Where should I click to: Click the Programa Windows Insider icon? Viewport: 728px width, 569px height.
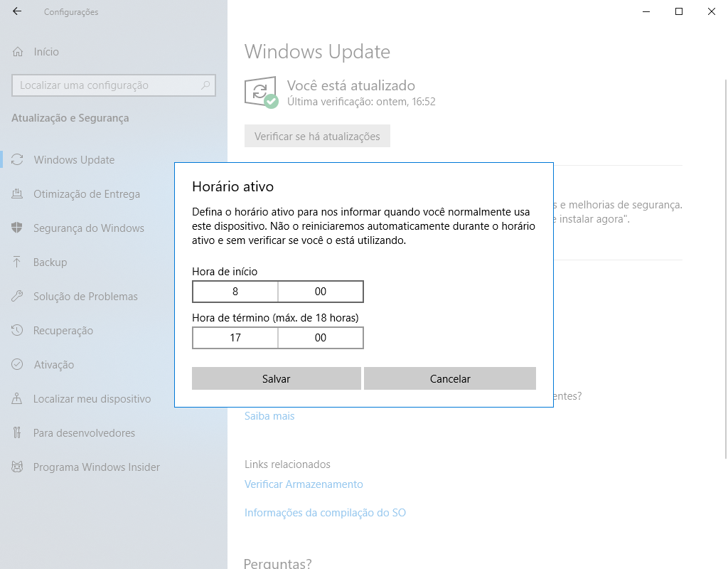17,467
